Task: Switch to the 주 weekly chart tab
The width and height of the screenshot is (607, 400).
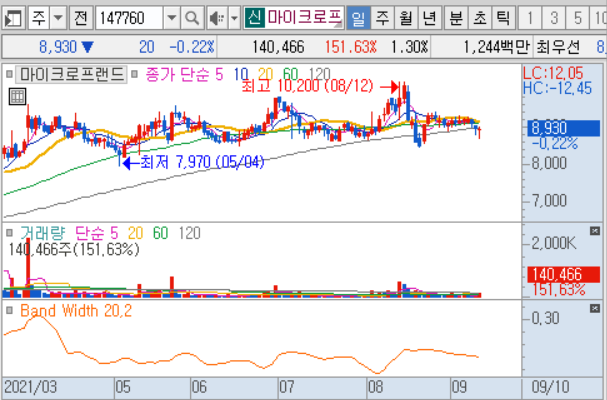Action: coord(382,18)
